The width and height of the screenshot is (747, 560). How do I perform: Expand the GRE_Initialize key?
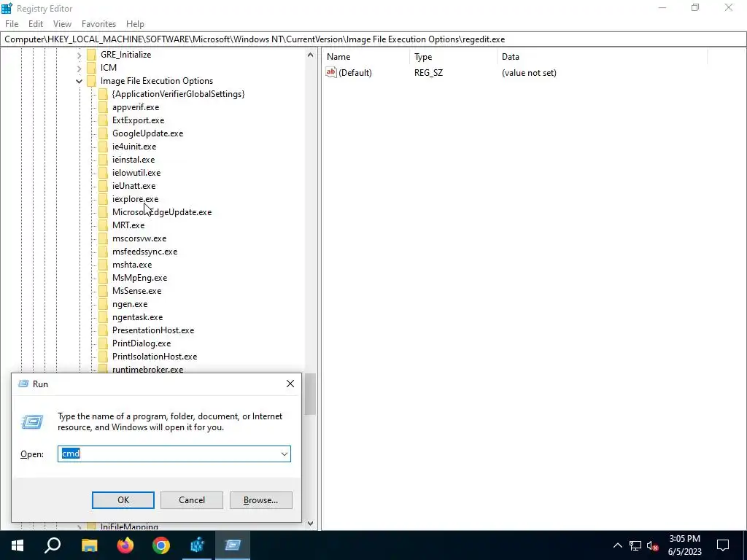[x=79, y=55]
